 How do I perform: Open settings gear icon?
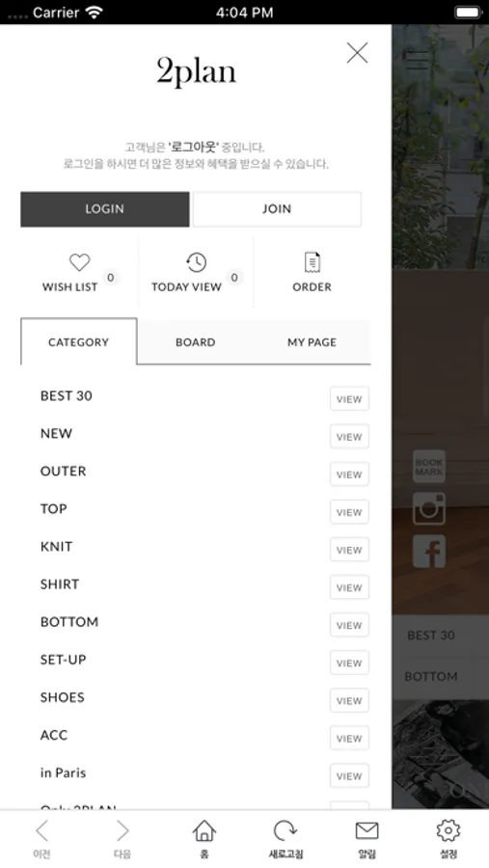tap(448, 831)
